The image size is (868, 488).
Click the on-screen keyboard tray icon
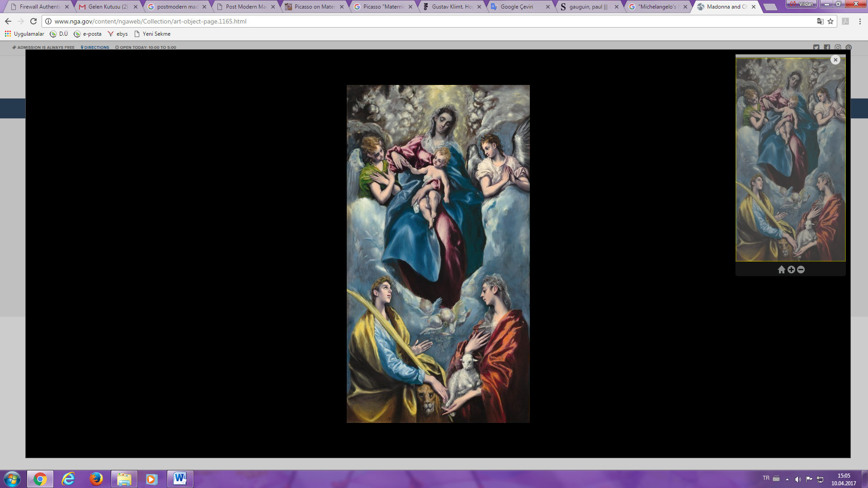click(776, 479)
